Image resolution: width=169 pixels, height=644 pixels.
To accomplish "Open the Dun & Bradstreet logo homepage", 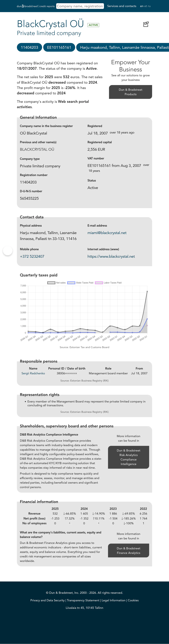I will pos(35,6).
